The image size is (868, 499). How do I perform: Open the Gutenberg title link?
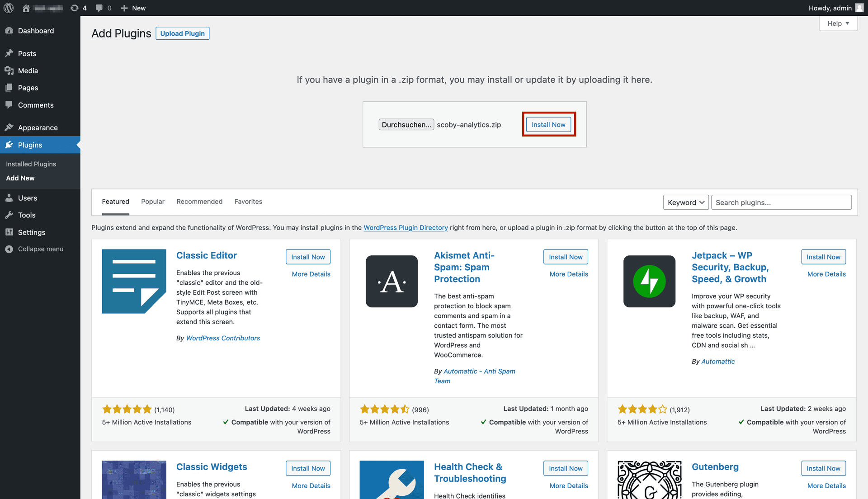tap(715, 467)
